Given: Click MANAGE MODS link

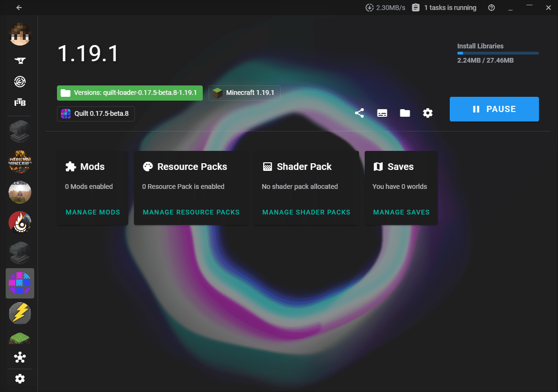Looking at the screenshot, I should 93,212.
